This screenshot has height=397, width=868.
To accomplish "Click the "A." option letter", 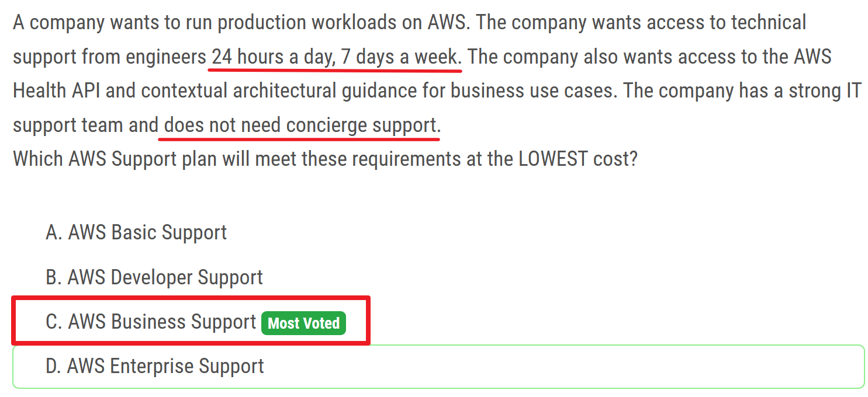I will coord(54,232).
